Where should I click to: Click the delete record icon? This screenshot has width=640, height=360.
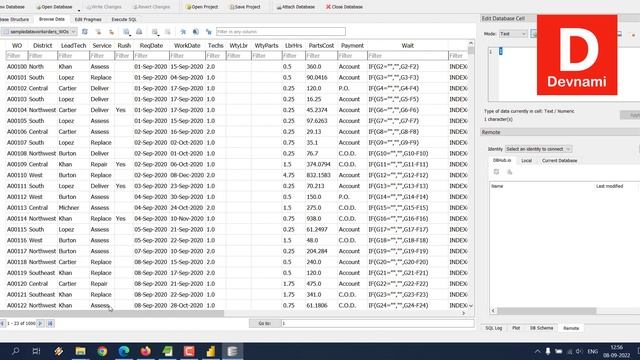[167, 31]
